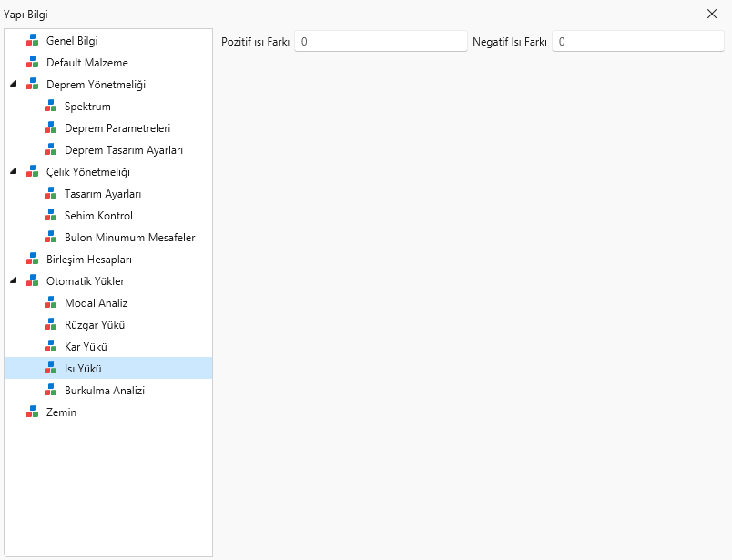The image size is (732, 560).
Task: Click the Zemin tree icon
Action: pyautogui.click(x=32, y=412)
